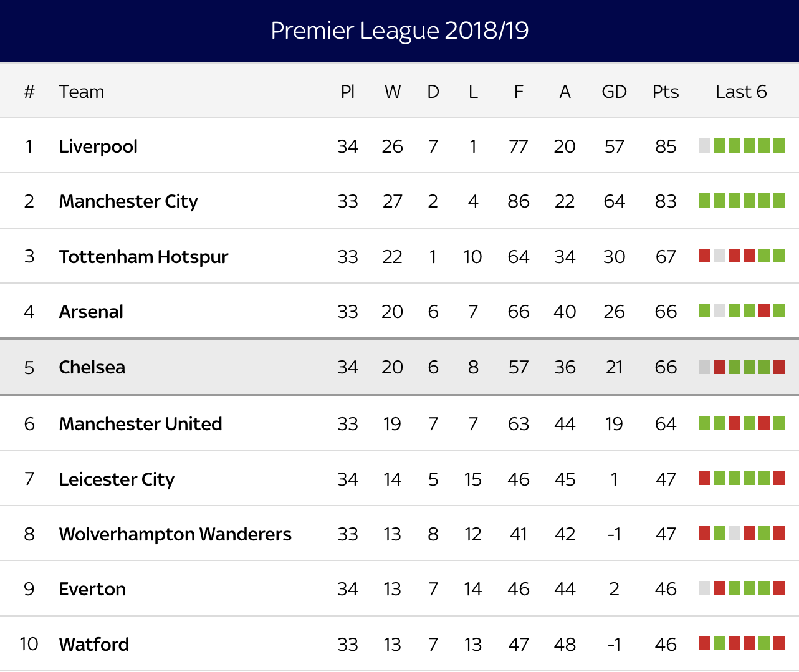Click Liverpool's grey draw form square
Image resolution: width=799 pixels, height=672 pixels.
coord(704,146)
